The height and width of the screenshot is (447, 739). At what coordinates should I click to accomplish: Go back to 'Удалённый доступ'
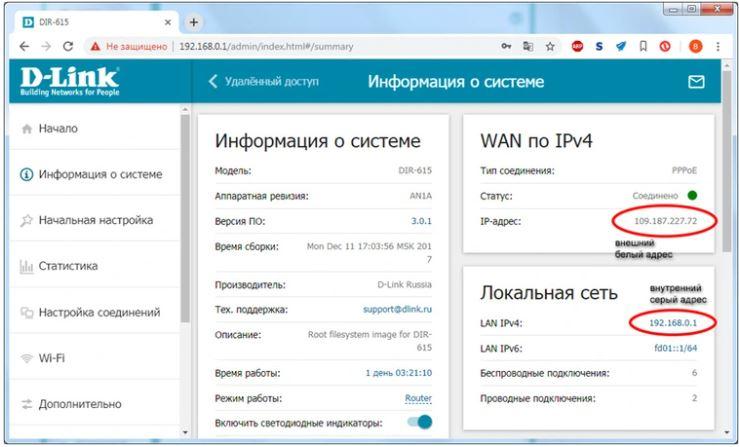coord(264,81)
